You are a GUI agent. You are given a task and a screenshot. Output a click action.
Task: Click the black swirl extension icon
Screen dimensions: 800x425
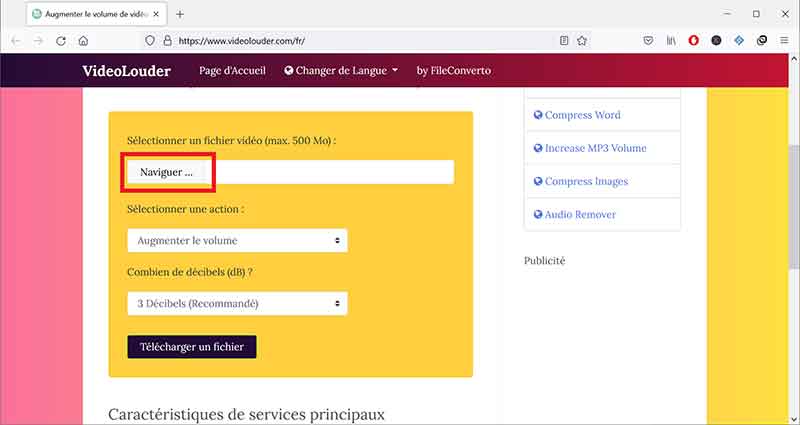pyautogui.click(x=762, y=41)
